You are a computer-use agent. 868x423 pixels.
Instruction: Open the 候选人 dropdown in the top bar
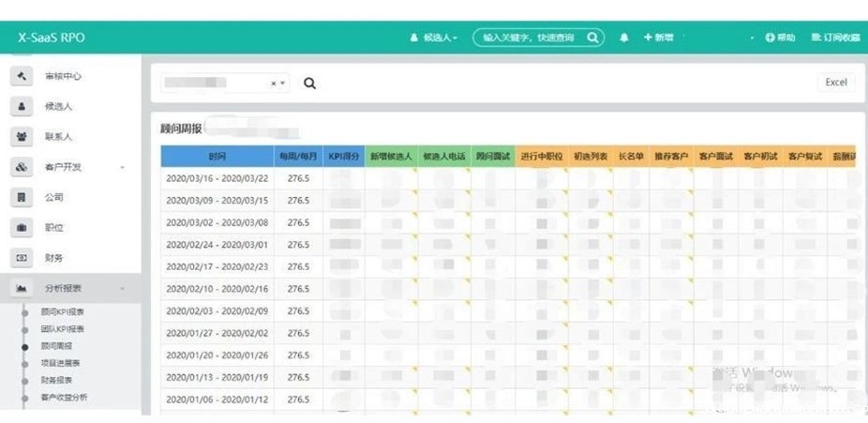point(434,38)
